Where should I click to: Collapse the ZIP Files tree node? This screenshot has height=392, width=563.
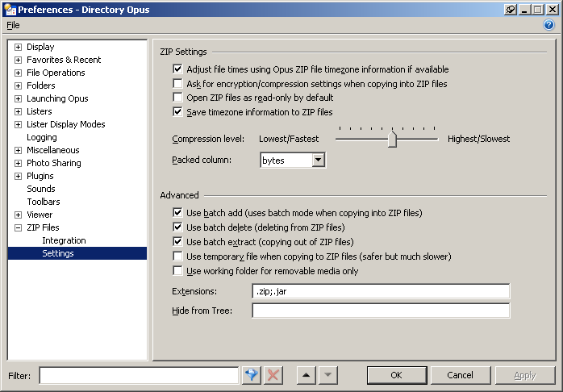click(19, 227)
